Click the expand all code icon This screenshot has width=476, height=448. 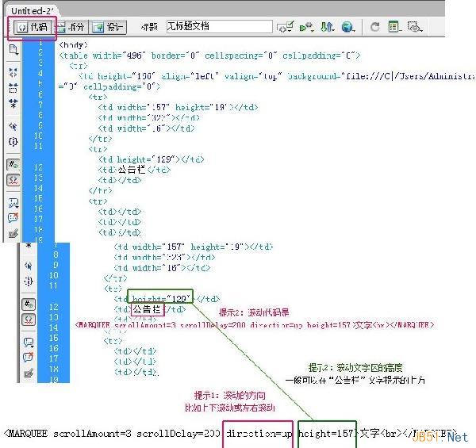point(13,104)
